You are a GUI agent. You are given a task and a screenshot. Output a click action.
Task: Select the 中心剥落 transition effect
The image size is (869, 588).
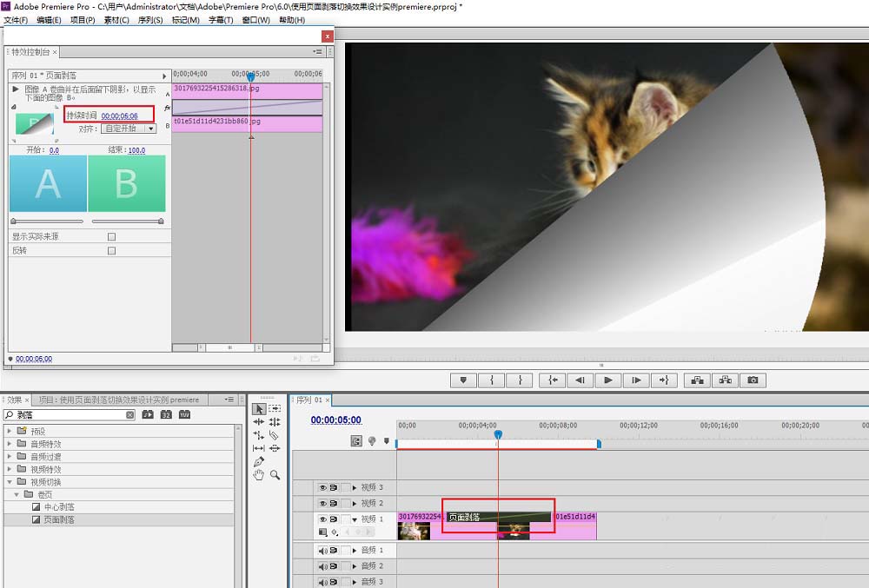click(59, 507)
